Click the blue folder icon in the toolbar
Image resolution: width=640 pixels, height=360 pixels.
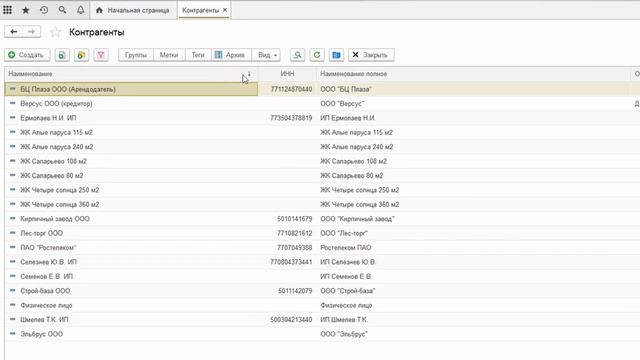pyautogui.click(x=336, y=55)
